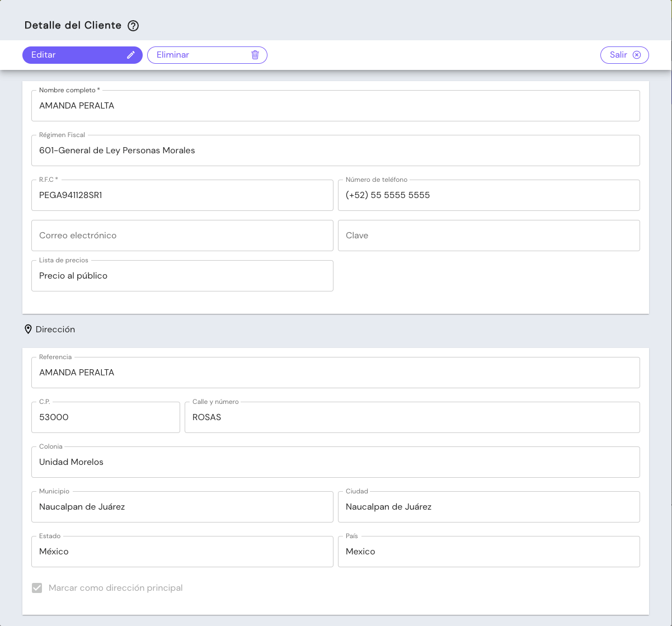Viewport: 672px width, 626px height.
Task: Click the empty Correo electrónico field
Action: (182, 235)
